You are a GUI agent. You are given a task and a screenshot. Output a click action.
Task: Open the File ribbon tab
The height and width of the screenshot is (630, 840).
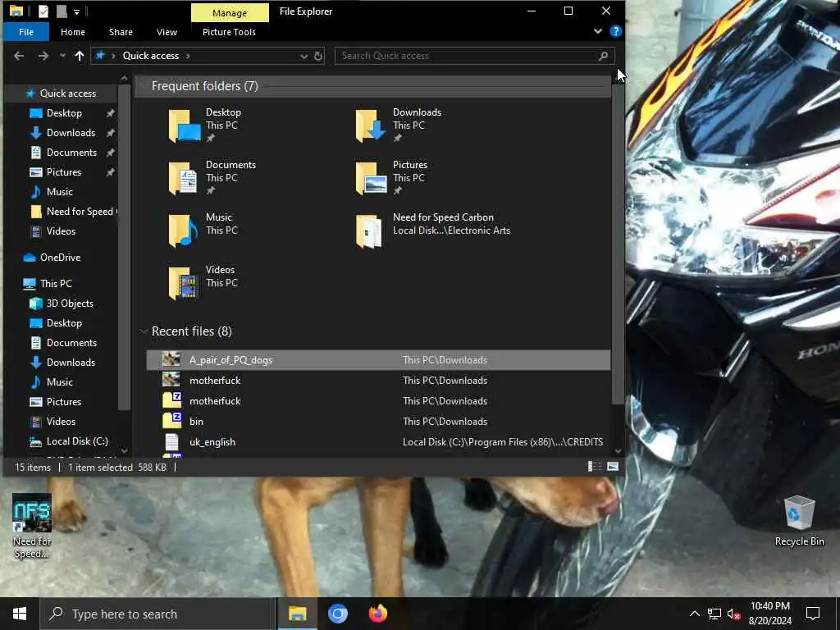pyautogui.click(x=25, y=32)
